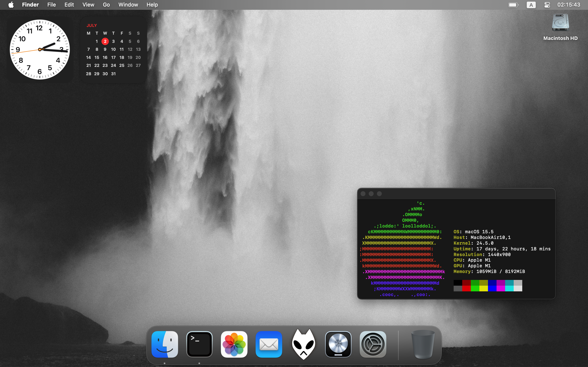Click today's date 2 in calendar widget
This screenshot has width=588, height=367.
coord(105,41)
